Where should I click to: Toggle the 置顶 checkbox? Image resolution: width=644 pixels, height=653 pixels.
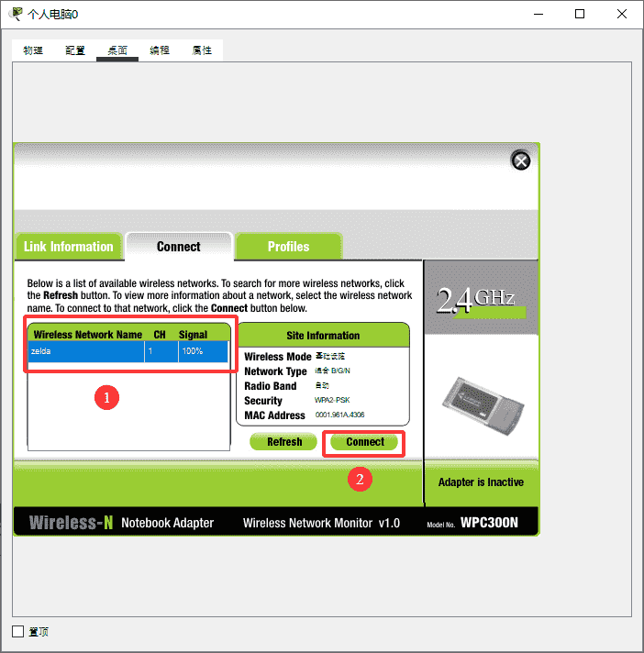[18, 631]
